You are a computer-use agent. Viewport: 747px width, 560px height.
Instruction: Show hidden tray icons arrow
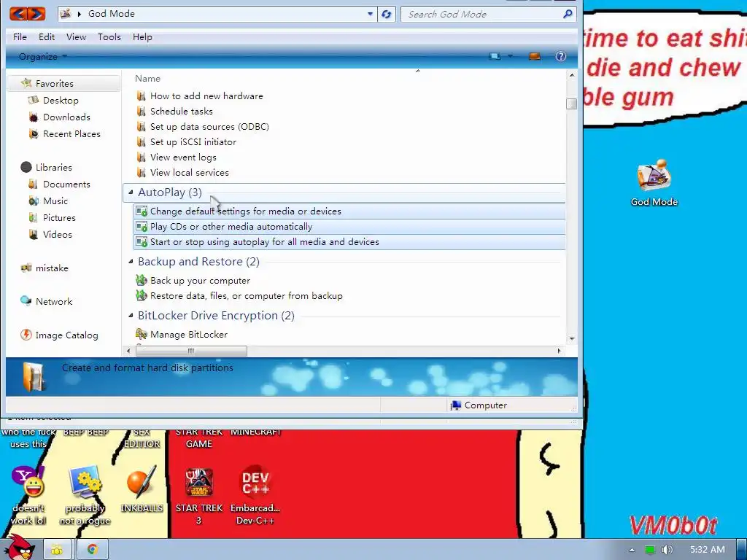[x=632, y=550]
